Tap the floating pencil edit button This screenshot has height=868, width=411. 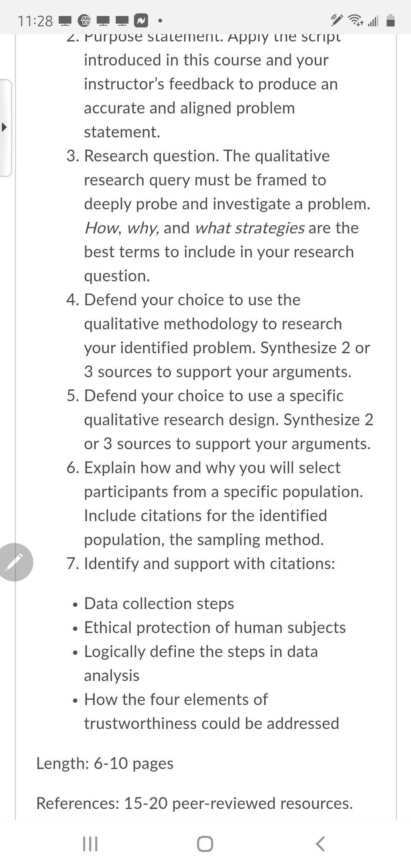pos(14,562)
